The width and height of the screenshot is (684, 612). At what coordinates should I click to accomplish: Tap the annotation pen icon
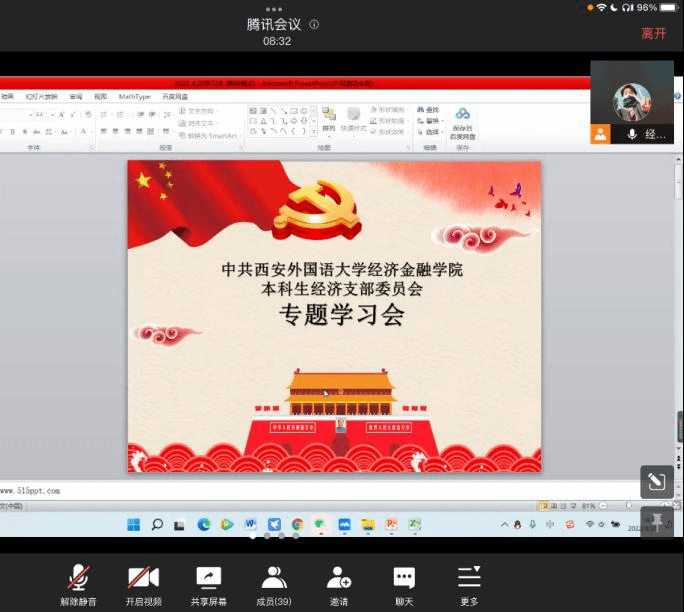tap(656, 482)
